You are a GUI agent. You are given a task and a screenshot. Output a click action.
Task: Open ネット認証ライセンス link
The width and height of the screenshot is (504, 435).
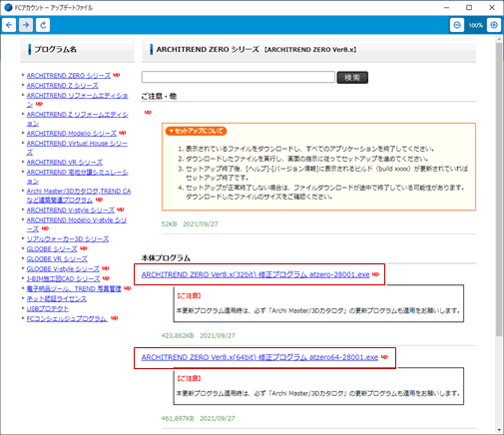coord(57,298)
